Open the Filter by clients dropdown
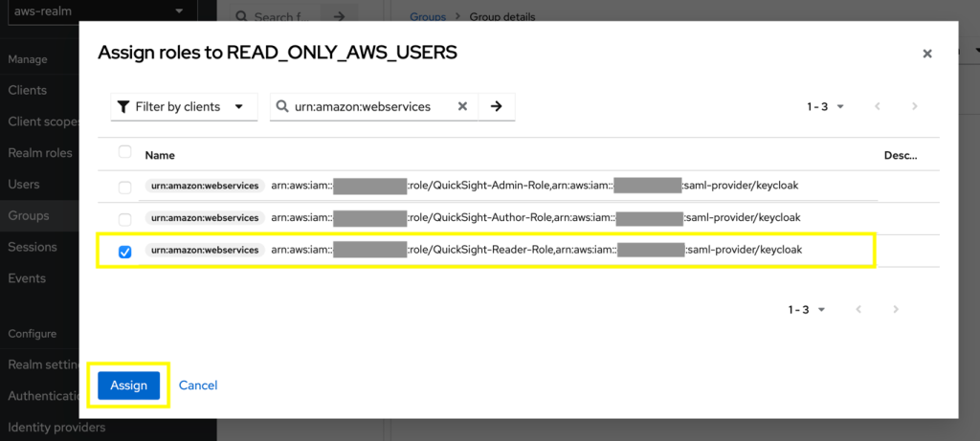The height and width of the screenshot is (441, 980). point(184,107)
